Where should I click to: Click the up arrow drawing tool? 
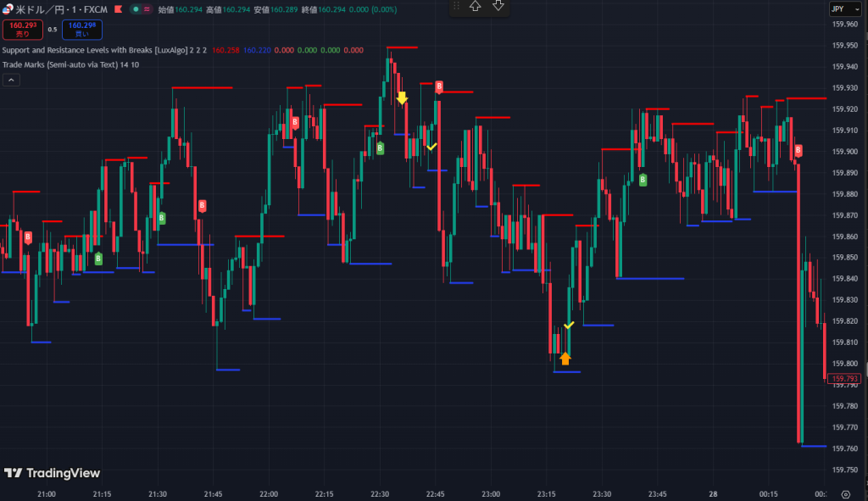tap(476, 6)
